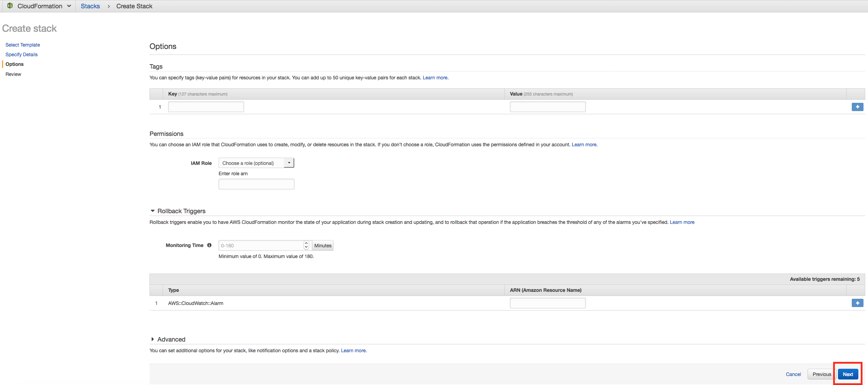
Task: Go to Specify Details step
Action: 21,55
